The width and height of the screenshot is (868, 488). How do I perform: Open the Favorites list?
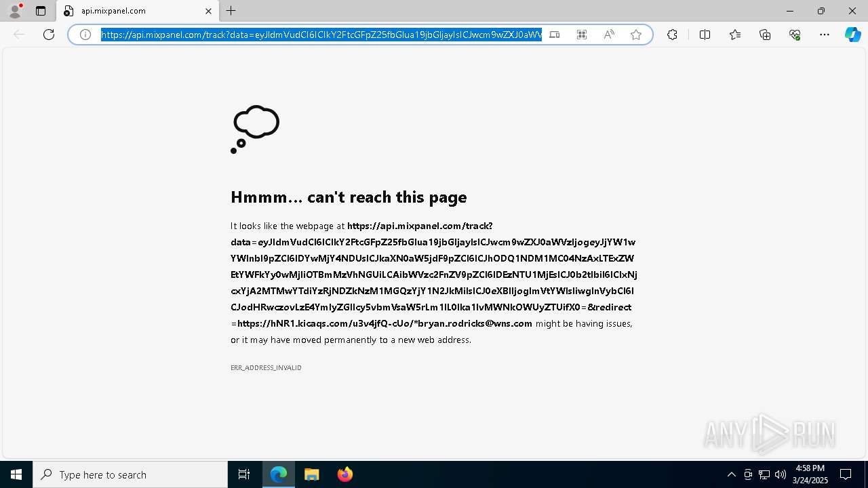click(735, 35)
